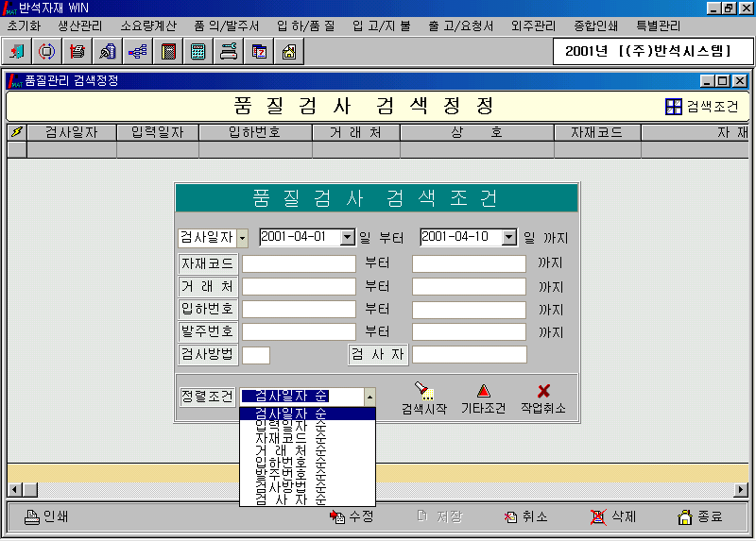The width and height of the screenshot is (756, 541).
Task: Start search with the flashlight 검색시작 icon
Action: tap(423, 397)
